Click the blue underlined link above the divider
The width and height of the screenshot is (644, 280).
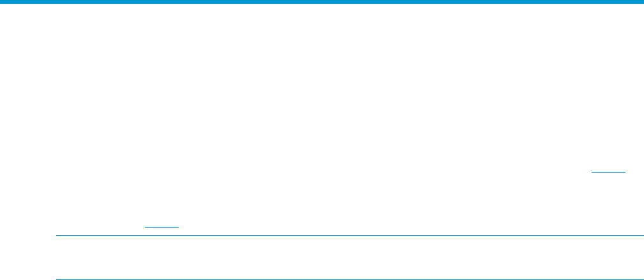click(162, 227)
